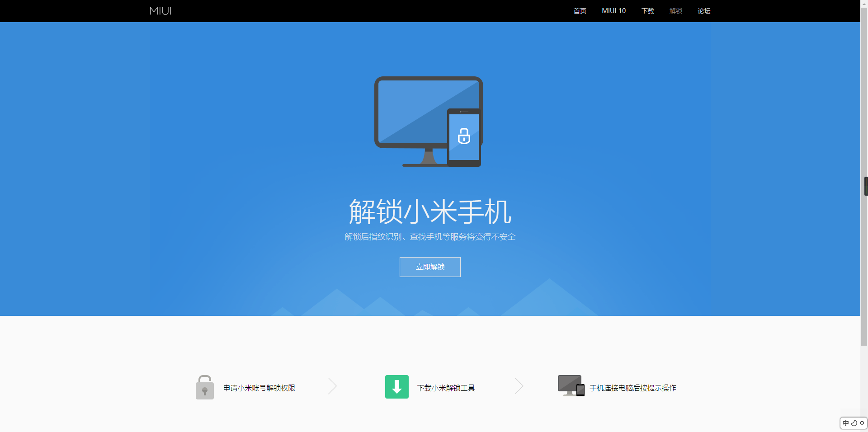868x432 pixels.
Task: Click the 申请小米账号解锁权限 text
Action: tap(259, 388)
